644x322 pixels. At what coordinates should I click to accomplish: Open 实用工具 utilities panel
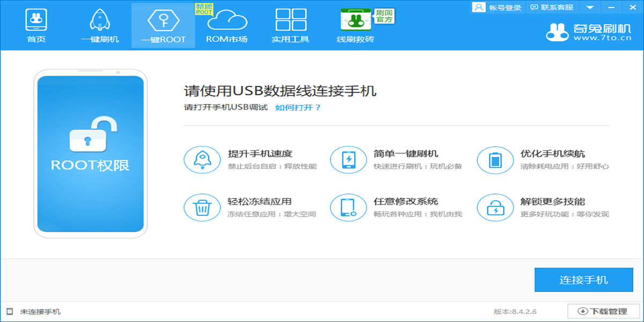(290, 24)
